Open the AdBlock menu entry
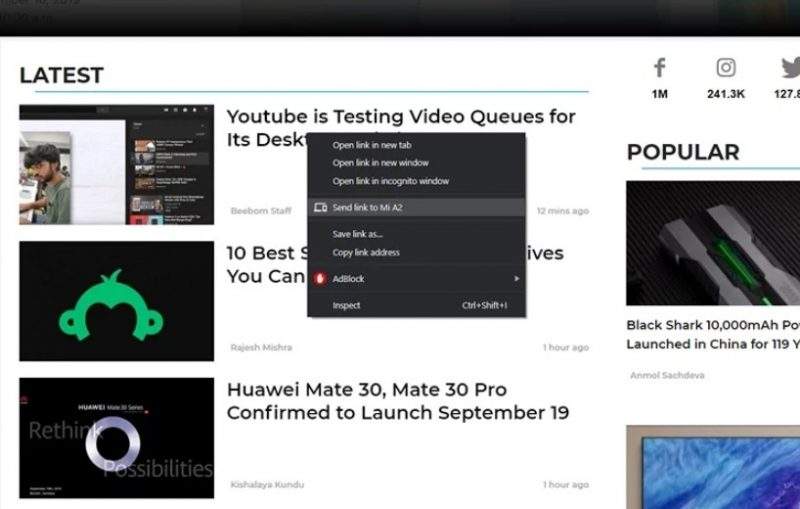Viewport: 800px width, 509px height. pos(416,278)
